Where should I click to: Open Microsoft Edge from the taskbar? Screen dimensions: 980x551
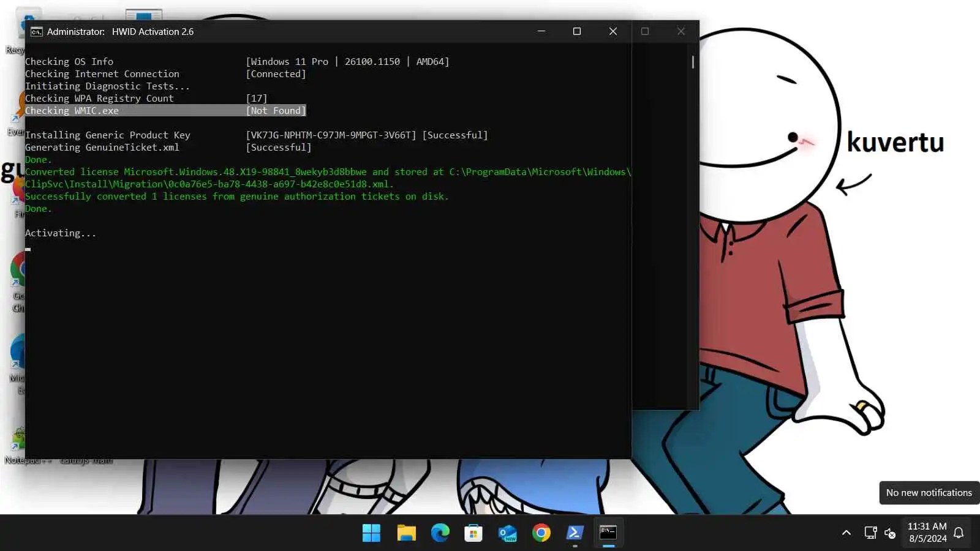pyautogui.click(x=440, y=533)
